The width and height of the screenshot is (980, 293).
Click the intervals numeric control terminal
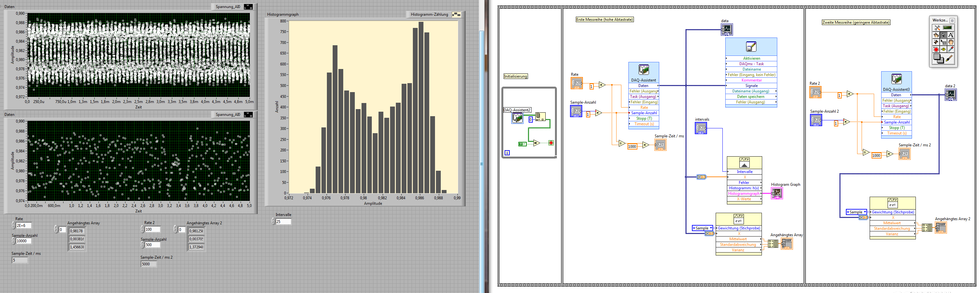click(x=701, y=128)
